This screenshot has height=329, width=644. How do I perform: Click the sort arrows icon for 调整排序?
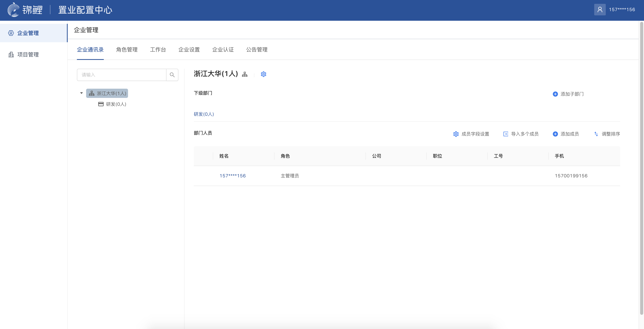tap(596, 134)
